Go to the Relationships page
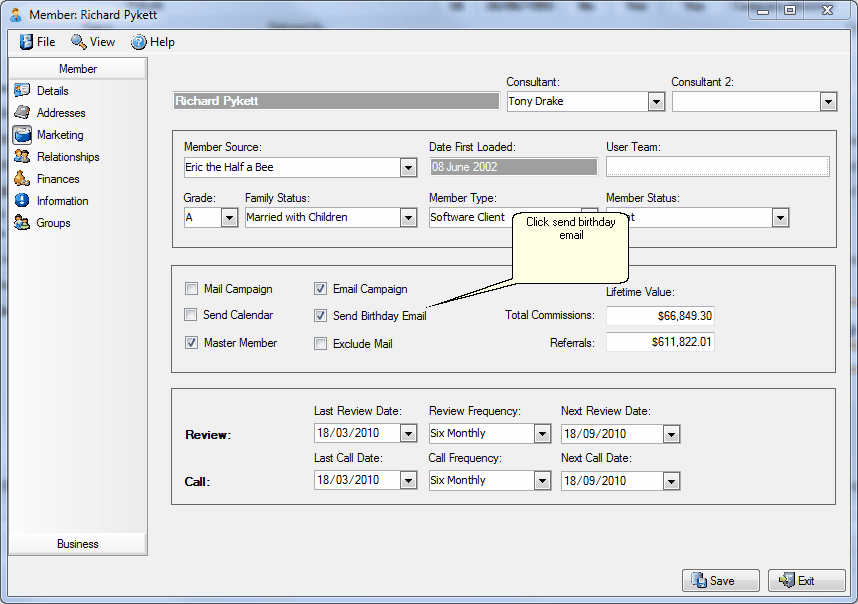 point(68,157)
